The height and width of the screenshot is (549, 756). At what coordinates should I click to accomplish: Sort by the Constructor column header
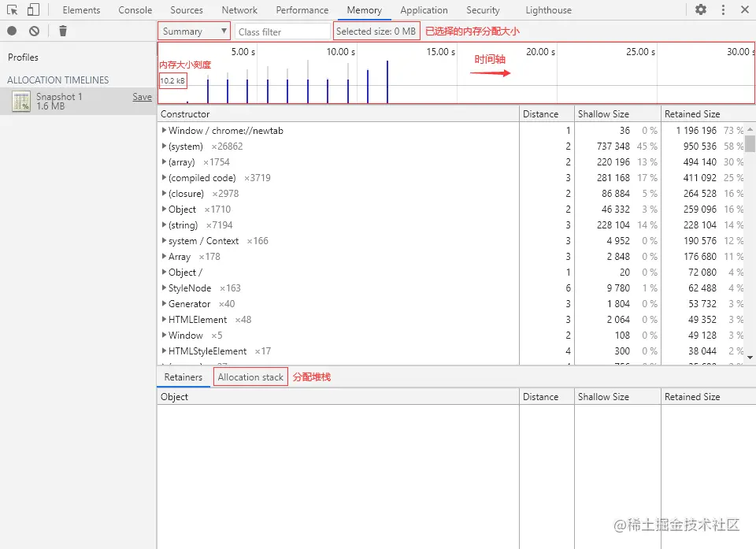(x=338, y=114)
